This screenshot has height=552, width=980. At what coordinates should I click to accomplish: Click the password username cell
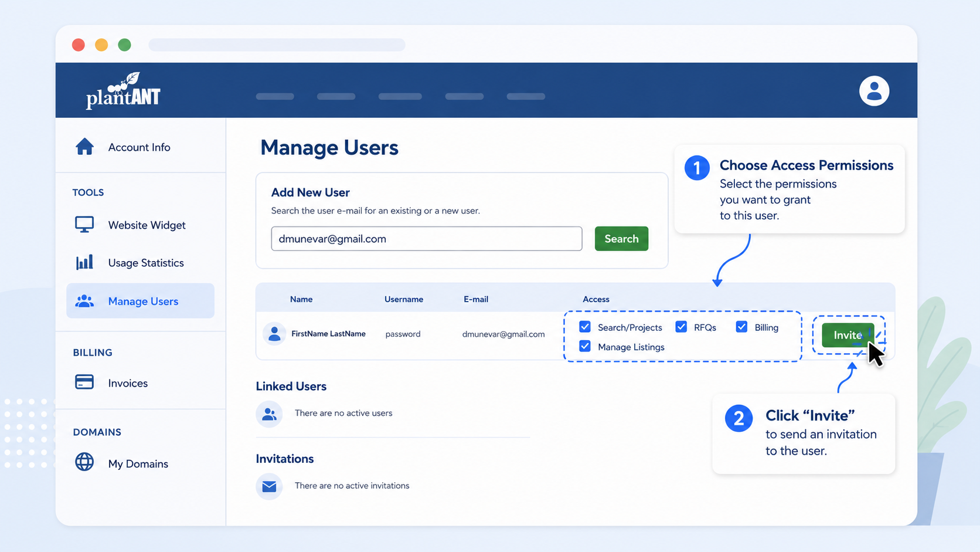click(403, 334)
